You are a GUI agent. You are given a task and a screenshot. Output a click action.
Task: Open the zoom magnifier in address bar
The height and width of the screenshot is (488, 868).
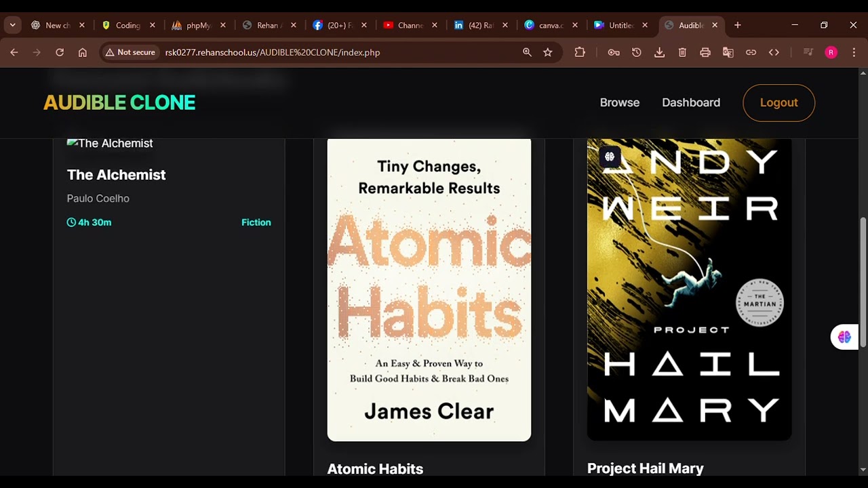[x=527, y=52]
